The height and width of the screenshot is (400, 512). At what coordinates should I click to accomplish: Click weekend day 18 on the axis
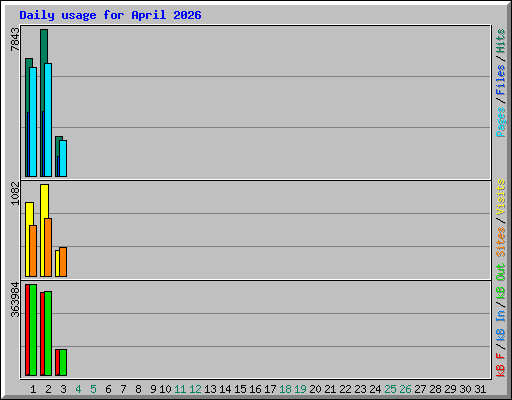[285, 389]
